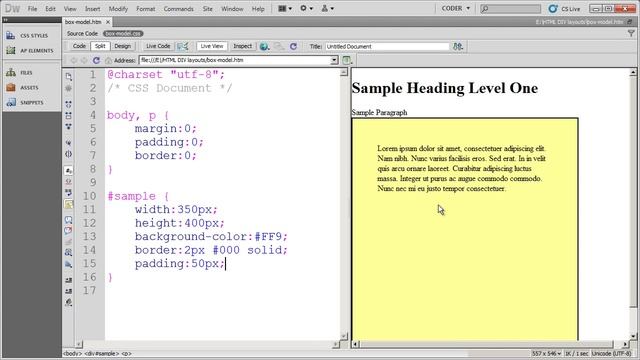
Task: Open the AP Elements panel icon
Action: pyautogui.click(x=11, y=50)
